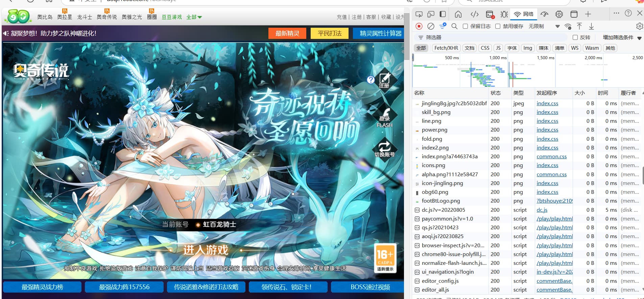
Task: Open the Sources bug icon tab
Action: 504,14
